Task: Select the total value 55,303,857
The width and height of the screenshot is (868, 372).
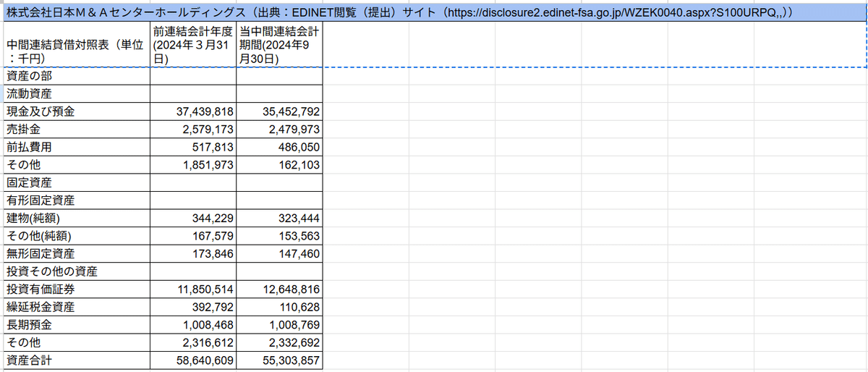Action: [x=278, y=360]
